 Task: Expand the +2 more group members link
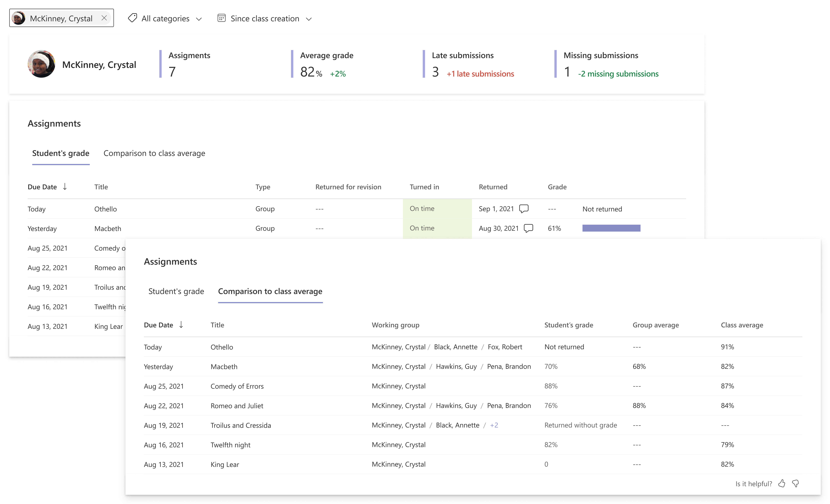[x=494, y=425]
